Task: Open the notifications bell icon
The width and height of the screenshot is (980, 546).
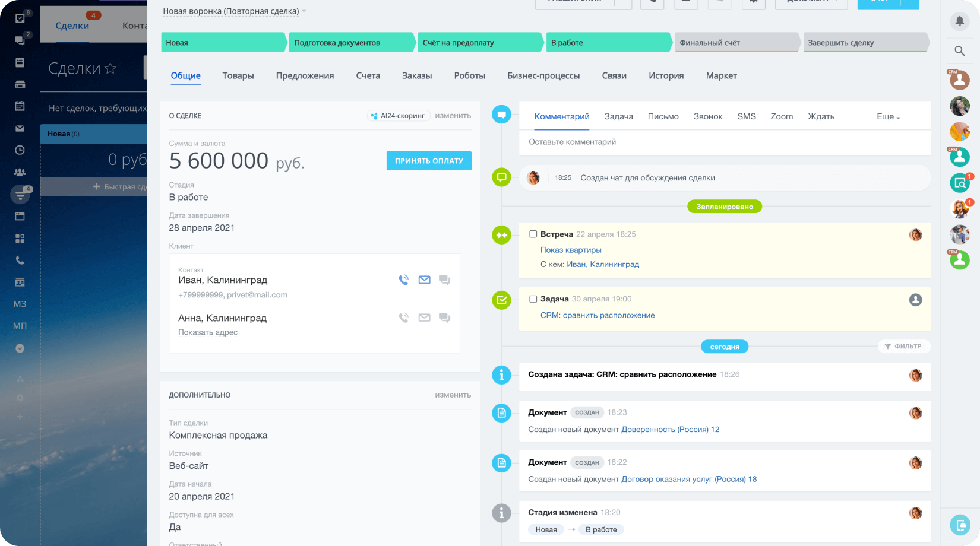Action: click(959, 21)
